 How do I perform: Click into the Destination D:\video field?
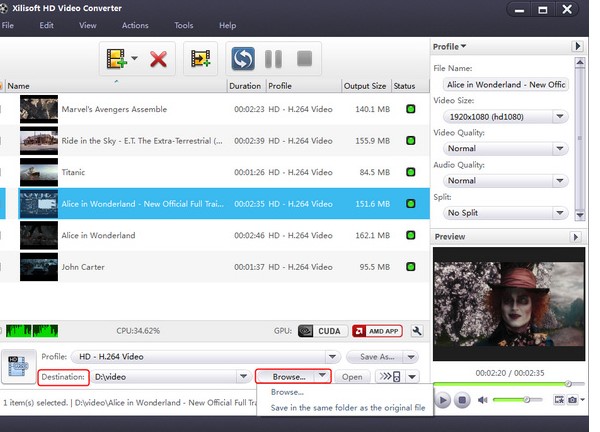(x=165, y=377)
